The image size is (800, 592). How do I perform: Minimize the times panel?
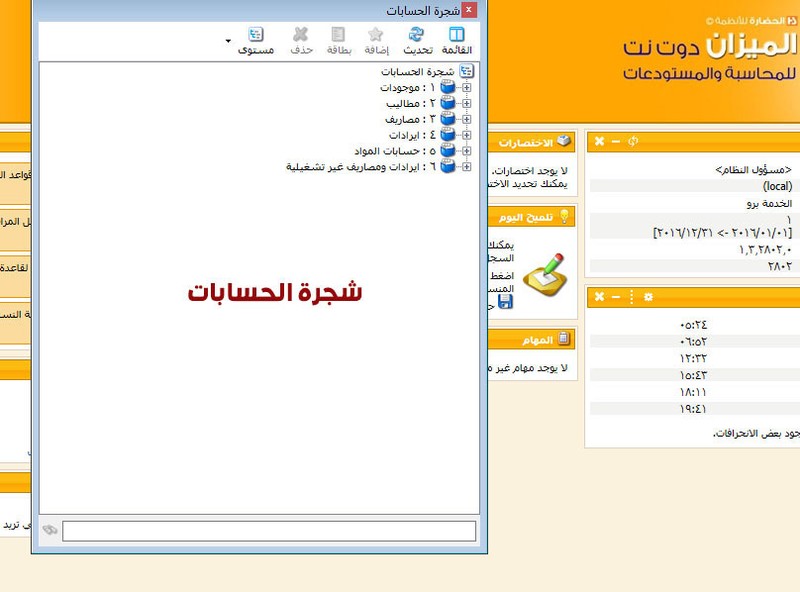click(616, 297)
